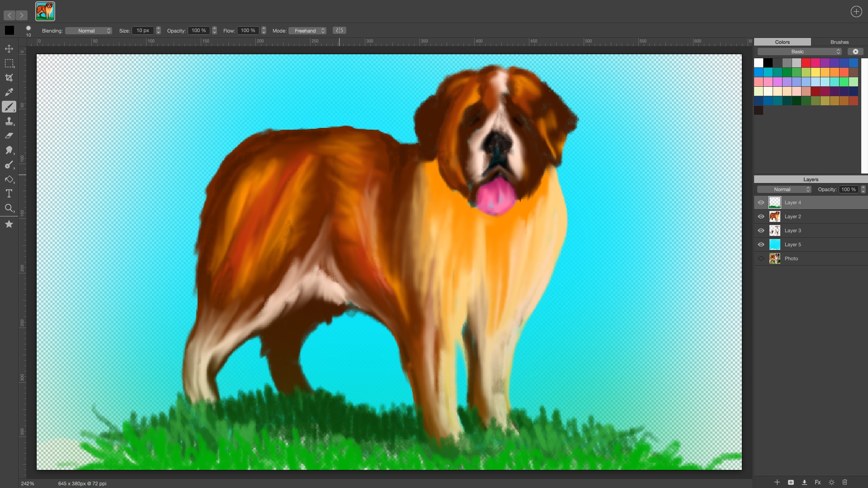This screenshot has height=488, width=868.
Task: Delete layer with the trash icon
Action: [844, 482]
